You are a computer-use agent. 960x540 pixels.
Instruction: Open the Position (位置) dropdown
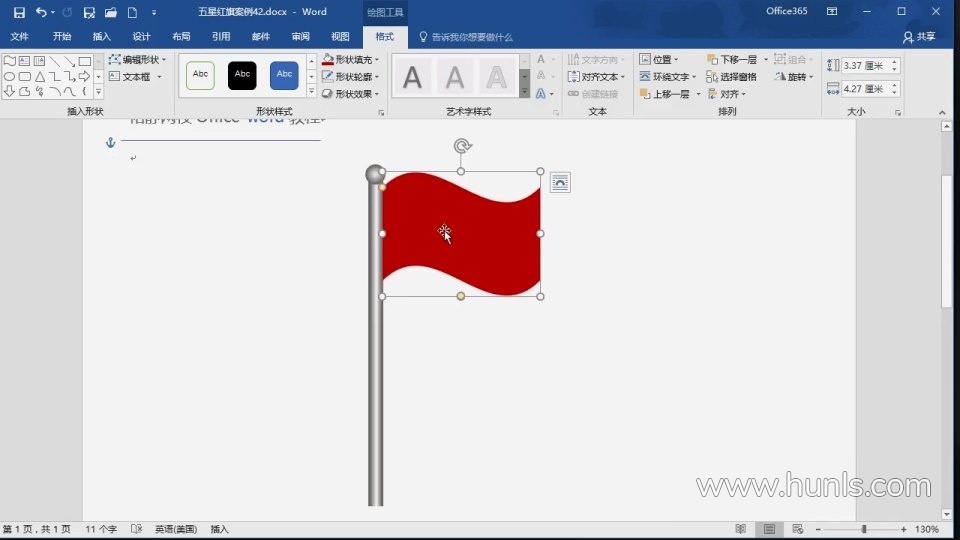coord(659,59)
